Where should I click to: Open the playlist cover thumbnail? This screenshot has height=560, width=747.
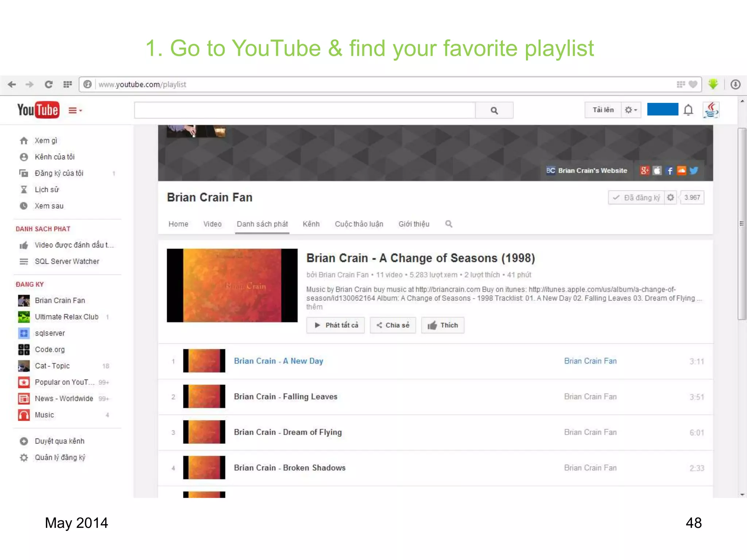click(232, 285)
